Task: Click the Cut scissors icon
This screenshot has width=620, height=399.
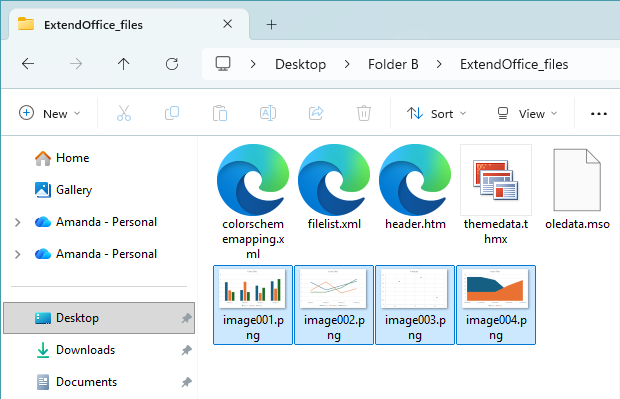Action: pyautogui.click(x=124, y=113)
